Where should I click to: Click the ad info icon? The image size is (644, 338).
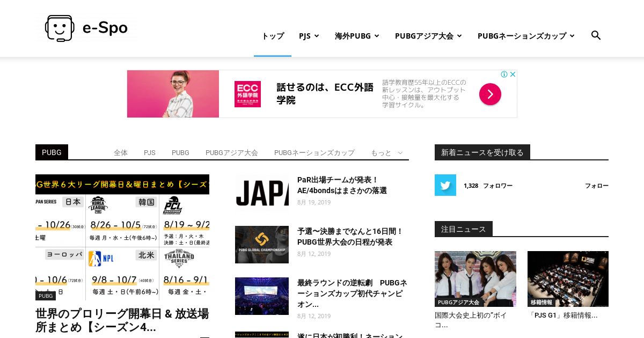click(504, 75)
